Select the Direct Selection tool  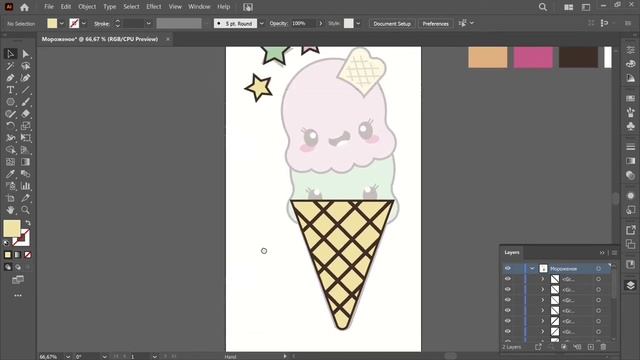point(26,54)
